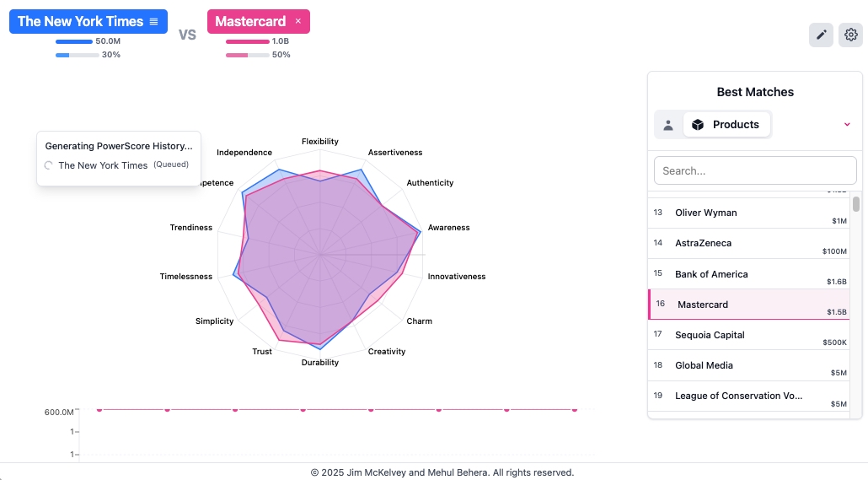Click the $1.6B value on Bank of America row
The height and width of the screenshot is (480, 868).
click(x=837, y=282)
